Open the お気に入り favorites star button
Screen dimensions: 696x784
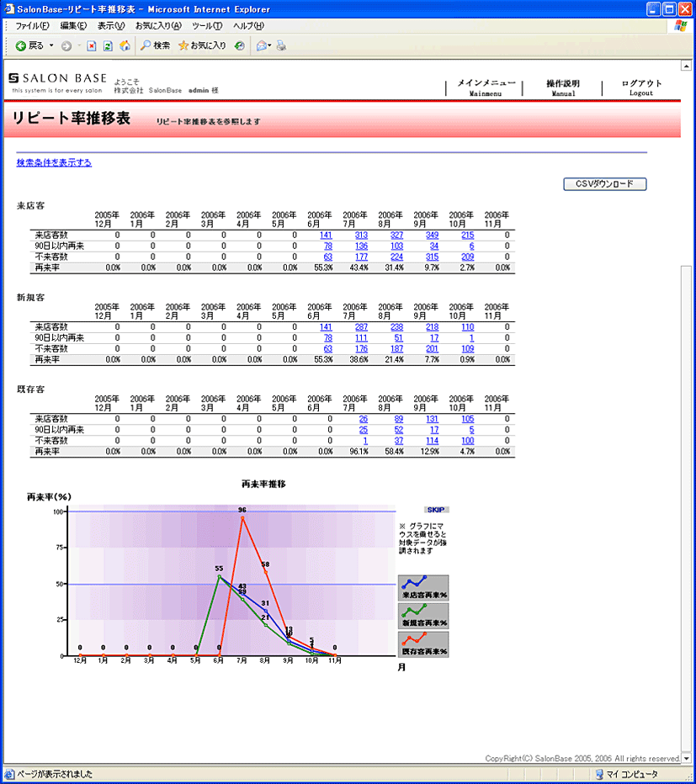click(x=202, y=45)
